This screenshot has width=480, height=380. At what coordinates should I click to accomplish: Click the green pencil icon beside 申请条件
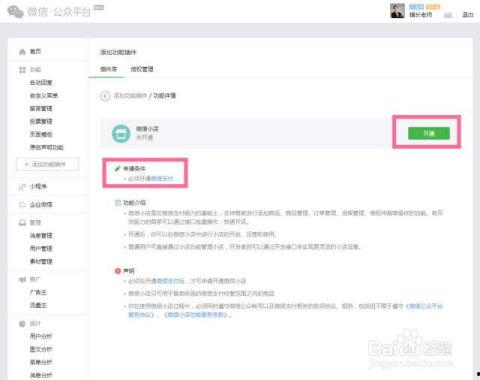coord(117,168)
